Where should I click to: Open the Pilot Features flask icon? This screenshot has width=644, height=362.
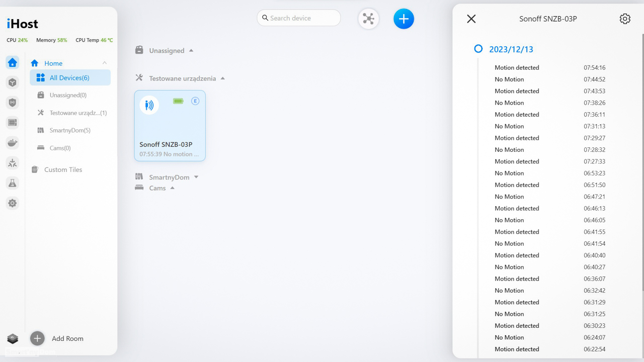click(13, 183)
